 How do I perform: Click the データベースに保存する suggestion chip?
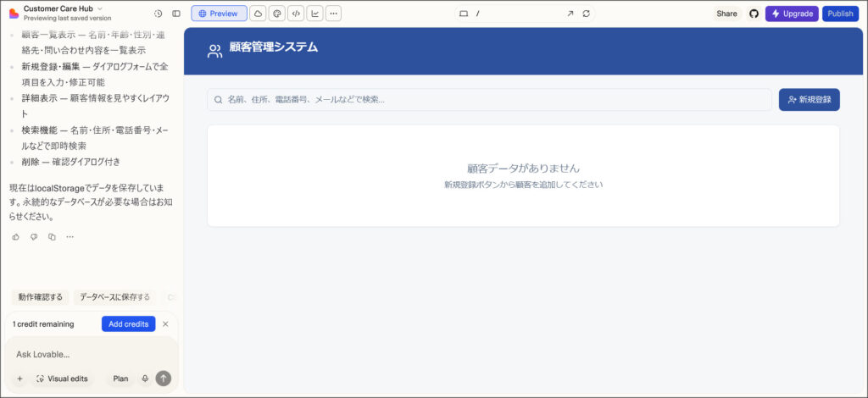tap(114, 297)
